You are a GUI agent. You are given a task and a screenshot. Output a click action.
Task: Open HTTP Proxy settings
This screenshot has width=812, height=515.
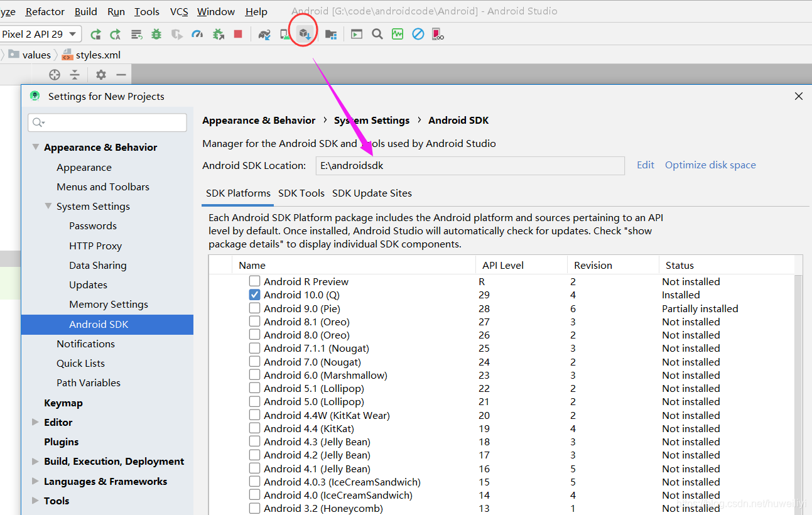(x=95, y=246)
